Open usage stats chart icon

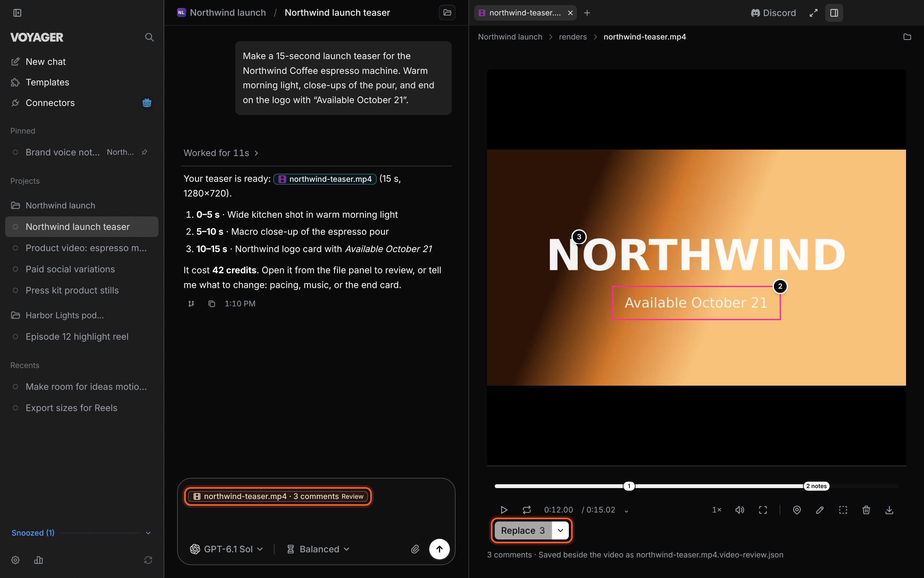tap(38, 560)
